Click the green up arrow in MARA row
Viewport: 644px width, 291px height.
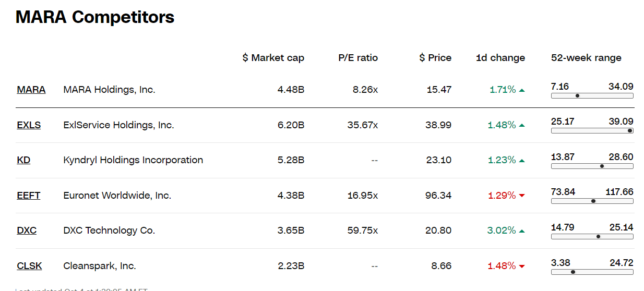pyautogui.click(x=522, y=90)
